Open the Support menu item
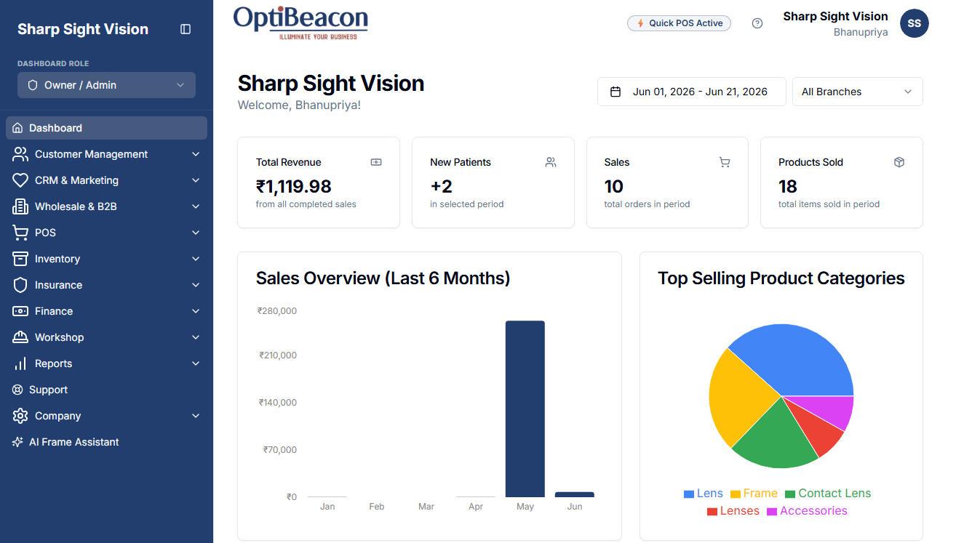The image size is (980, 543). tap(106, 390)
